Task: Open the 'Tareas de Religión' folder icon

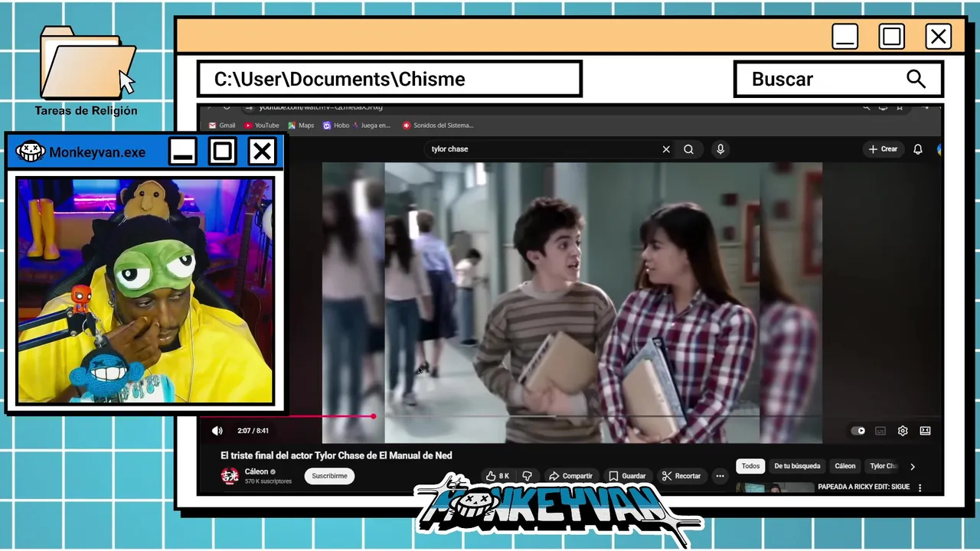Action: [87, 65]
